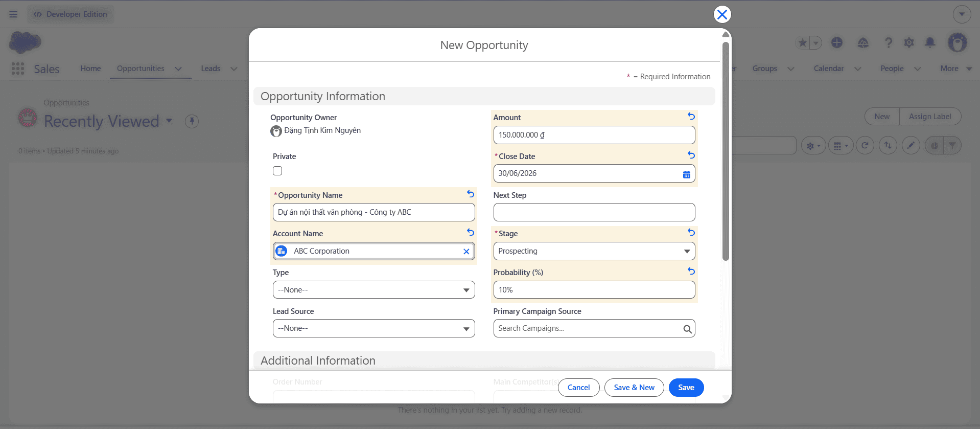Click the Close Date input field
Screen dimensions: 980x429
594,173
